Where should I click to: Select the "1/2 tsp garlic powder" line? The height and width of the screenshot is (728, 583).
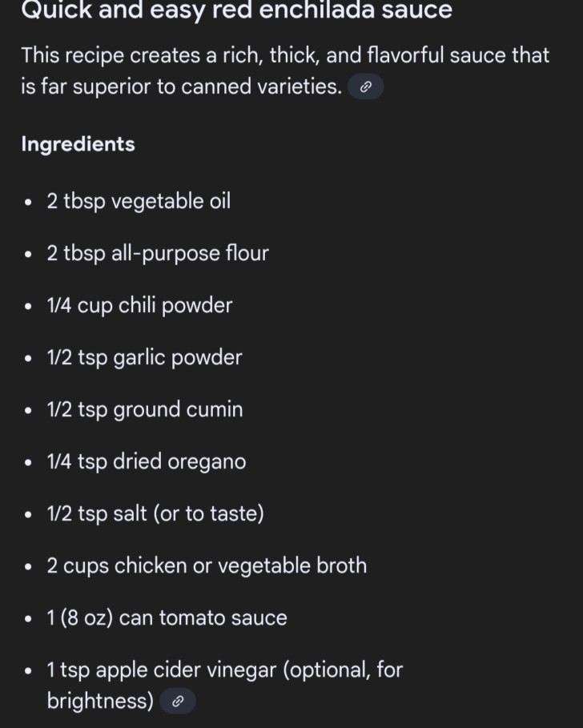point(144,357)
